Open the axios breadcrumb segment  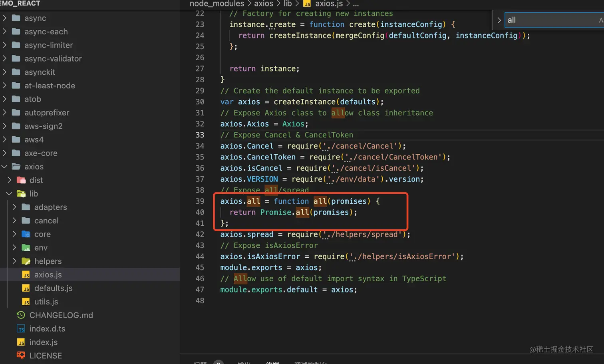point(264,4)
